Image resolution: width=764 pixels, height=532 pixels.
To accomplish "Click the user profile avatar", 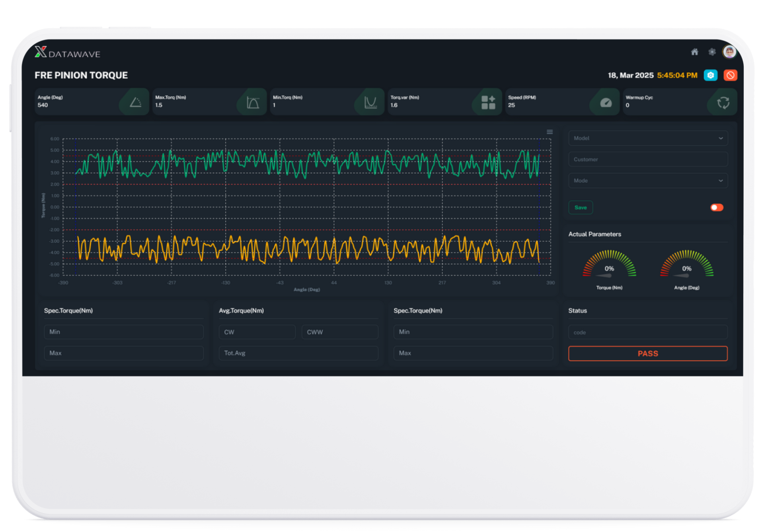I will 729,52.
